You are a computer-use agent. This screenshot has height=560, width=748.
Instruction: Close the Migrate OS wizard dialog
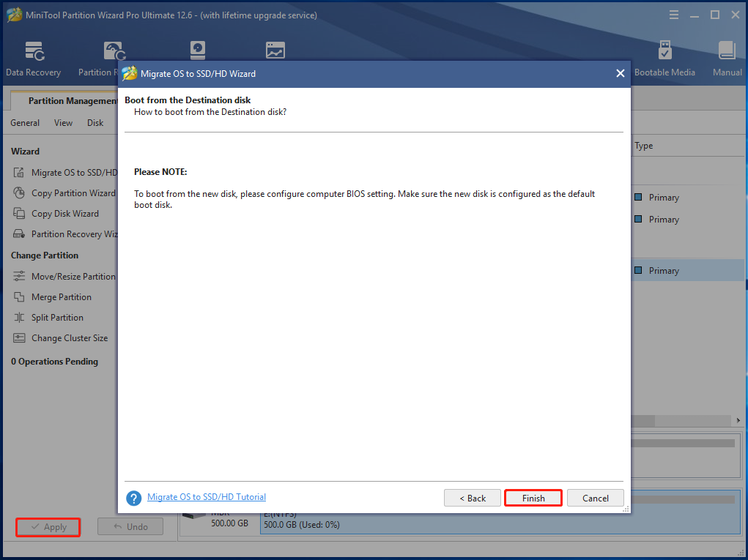point(620,73)
